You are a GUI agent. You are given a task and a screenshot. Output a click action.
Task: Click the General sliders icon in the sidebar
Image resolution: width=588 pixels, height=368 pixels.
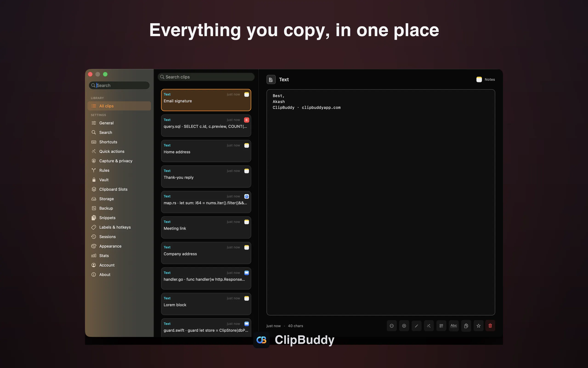93,123
